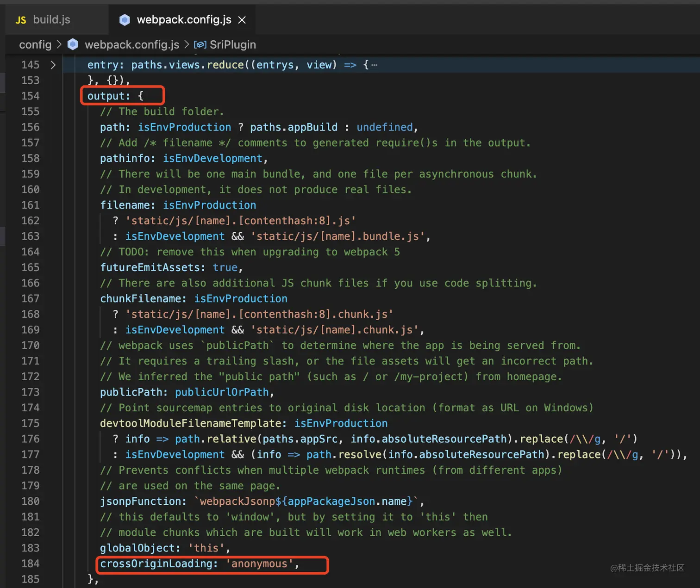Click '// The build folder.' comment
The image size is (700, 588).
162,111
